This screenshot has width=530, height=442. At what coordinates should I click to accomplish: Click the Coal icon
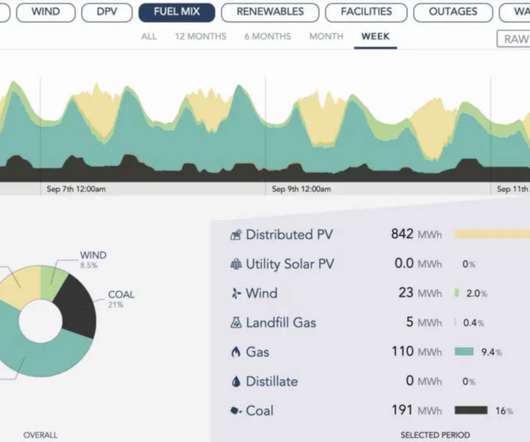tap(236, 411)
